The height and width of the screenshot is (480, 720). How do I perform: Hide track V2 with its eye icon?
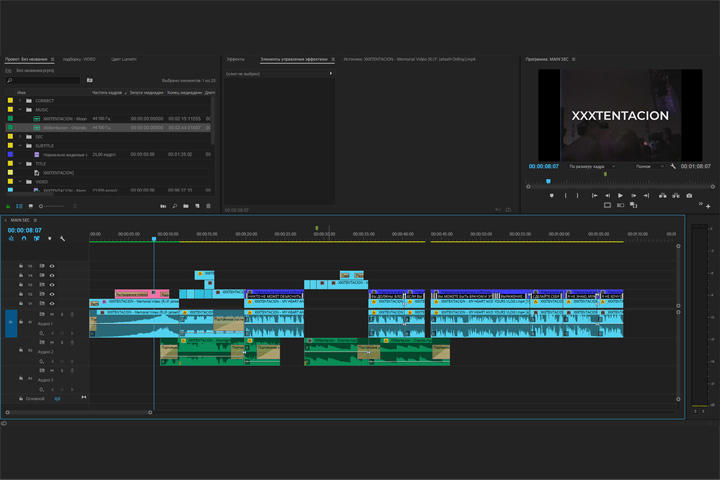pyautogui.click(x=52, y=294)
